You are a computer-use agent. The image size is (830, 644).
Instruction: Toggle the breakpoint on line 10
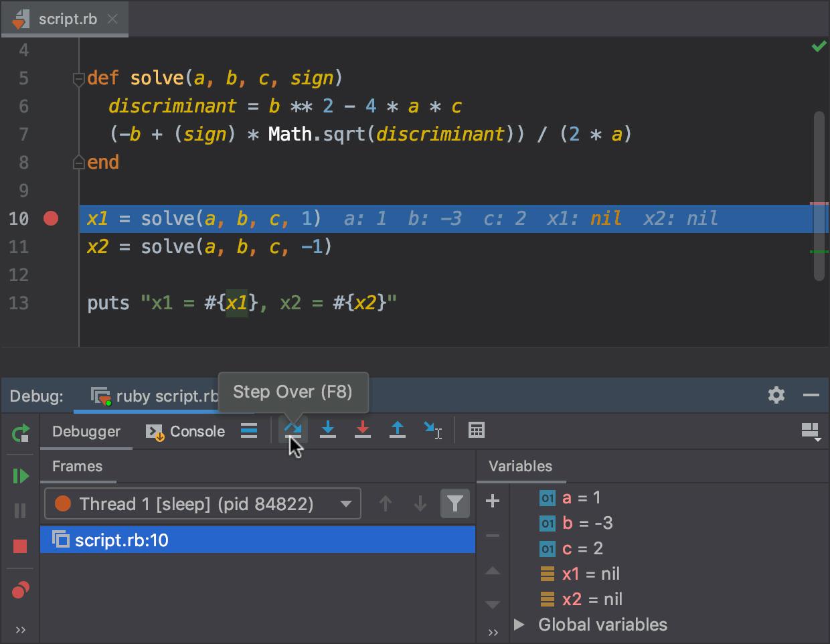[51, 218]
